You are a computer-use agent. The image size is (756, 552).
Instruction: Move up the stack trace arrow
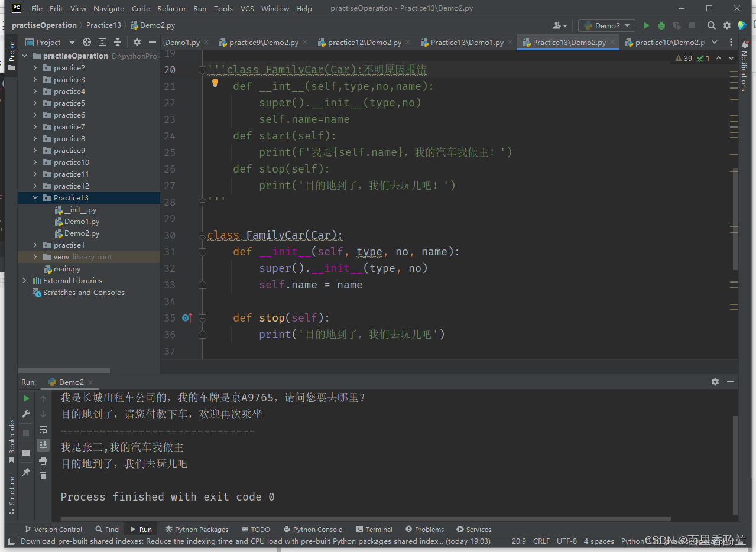pos(43,399)
